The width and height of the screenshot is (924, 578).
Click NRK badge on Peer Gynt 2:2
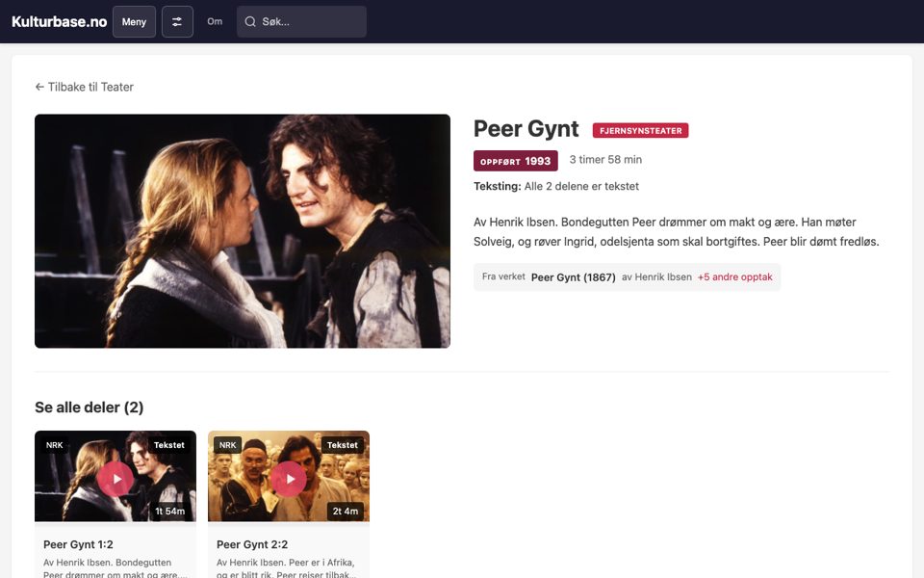(x=227, y=445)
